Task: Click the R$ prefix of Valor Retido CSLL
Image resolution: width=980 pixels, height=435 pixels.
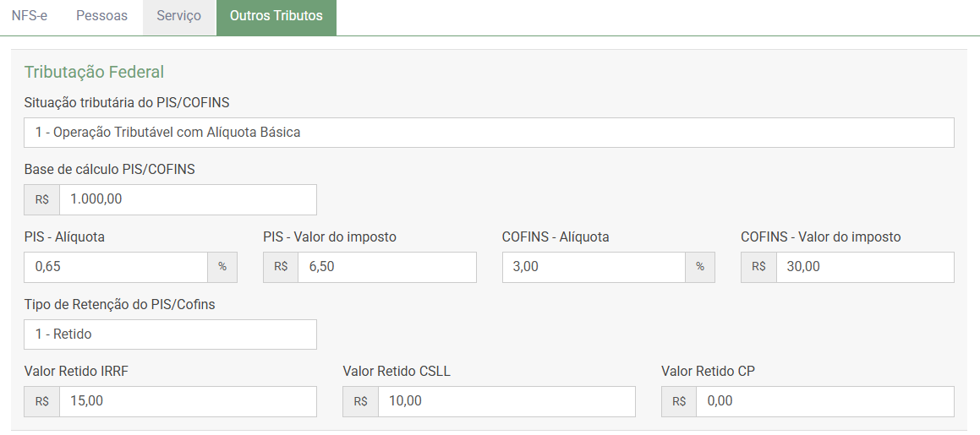Action: click(360, 401)
